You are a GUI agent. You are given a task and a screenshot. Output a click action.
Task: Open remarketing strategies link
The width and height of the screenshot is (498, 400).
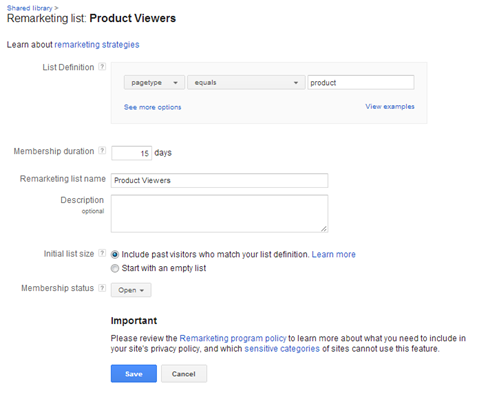97,45
